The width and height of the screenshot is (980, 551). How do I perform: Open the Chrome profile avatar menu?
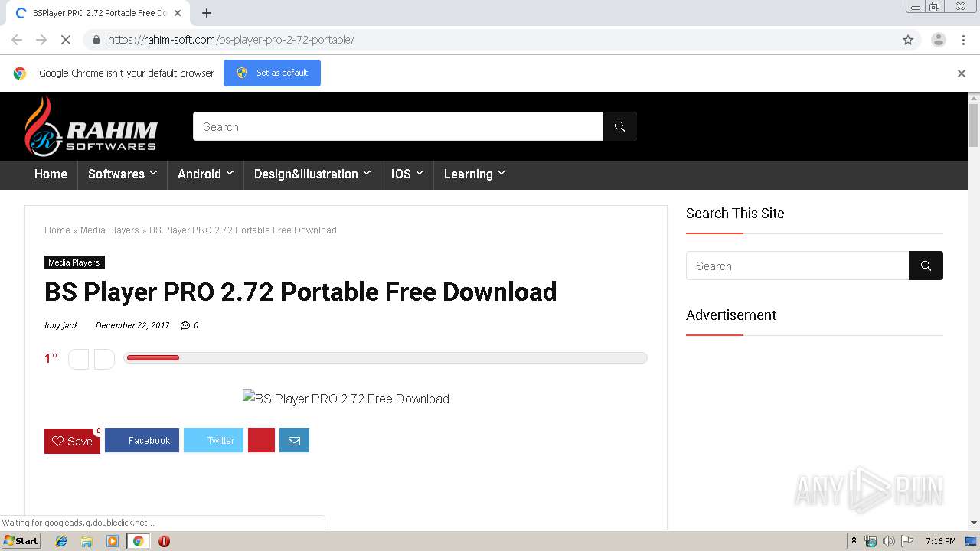(x=938, y=40)
